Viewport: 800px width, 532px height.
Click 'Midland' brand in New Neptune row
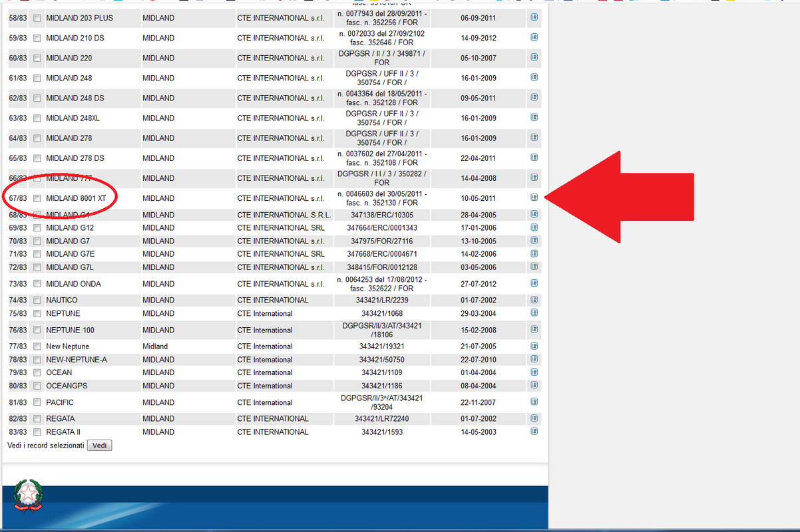[155, 346]
